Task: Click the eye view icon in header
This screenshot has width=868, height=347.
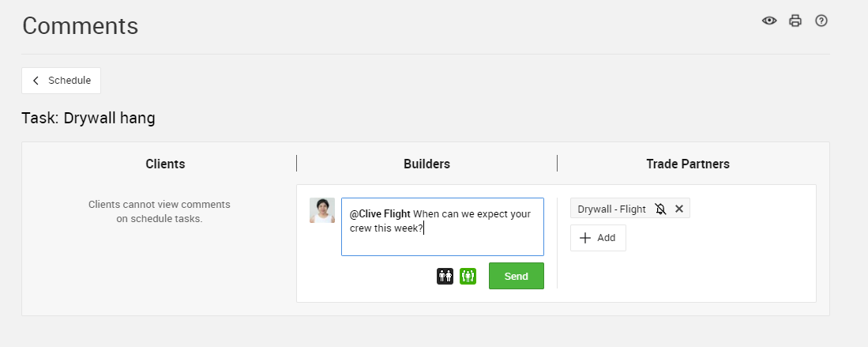Action: 769,21
